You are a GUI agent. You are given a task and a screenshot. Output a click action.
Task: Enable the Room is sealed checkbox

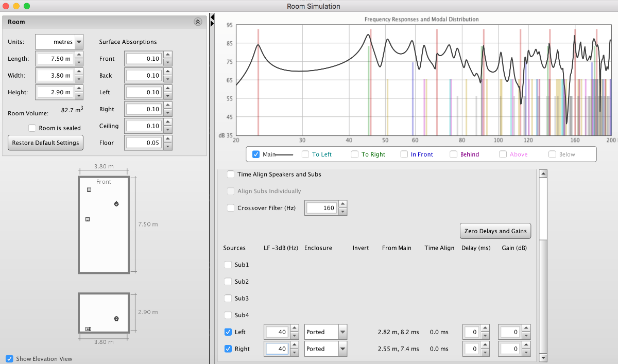point(32,128)
